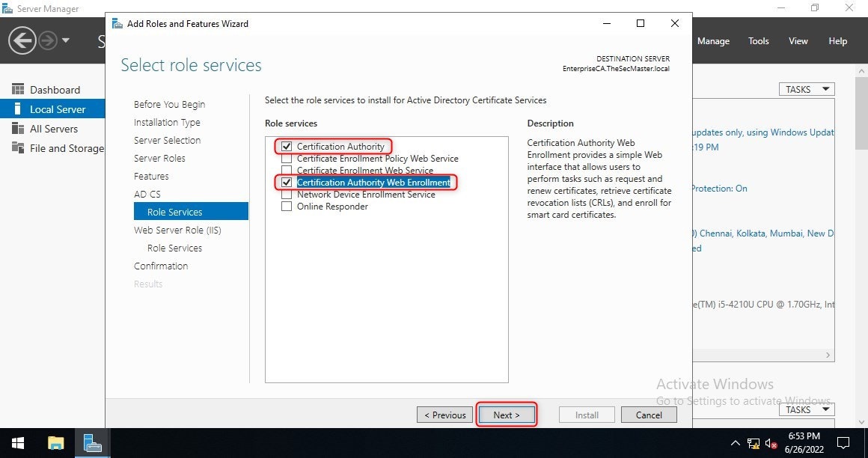868x458 pixels.
Task: Open the Tools menu
Action: click(x=759, y=41)
